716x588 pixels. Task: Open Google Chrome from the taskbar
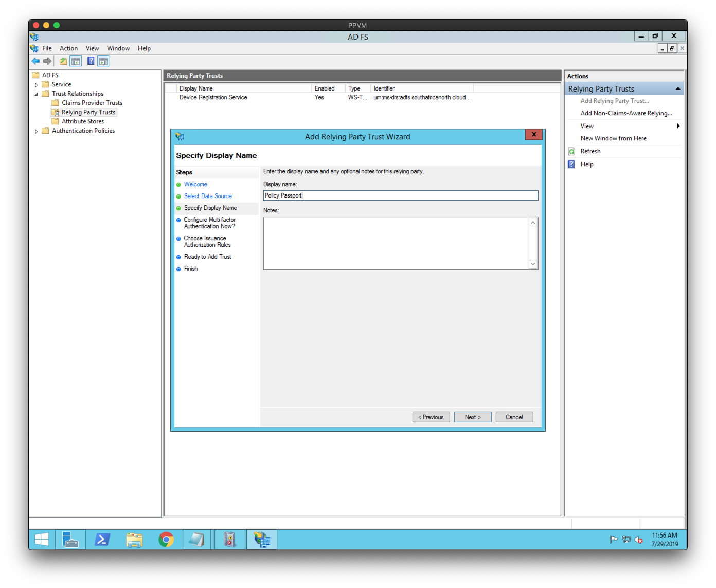click(166, 540)
